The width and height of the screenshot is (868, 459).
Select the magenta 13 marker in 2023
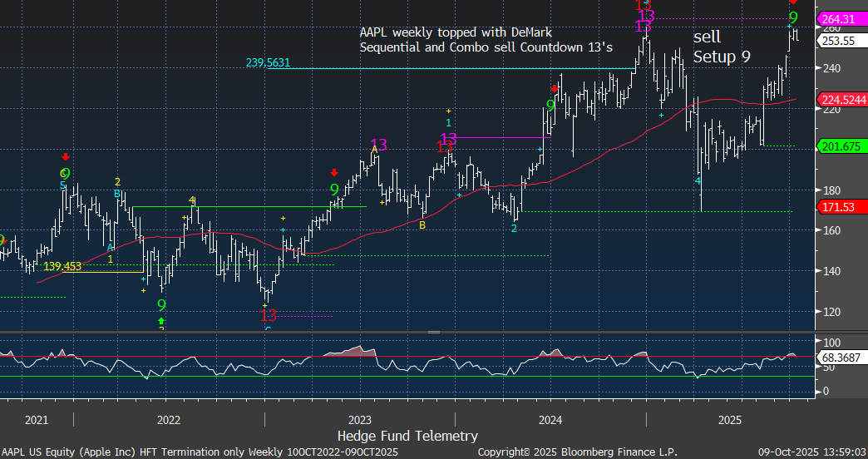click(378, 145)
